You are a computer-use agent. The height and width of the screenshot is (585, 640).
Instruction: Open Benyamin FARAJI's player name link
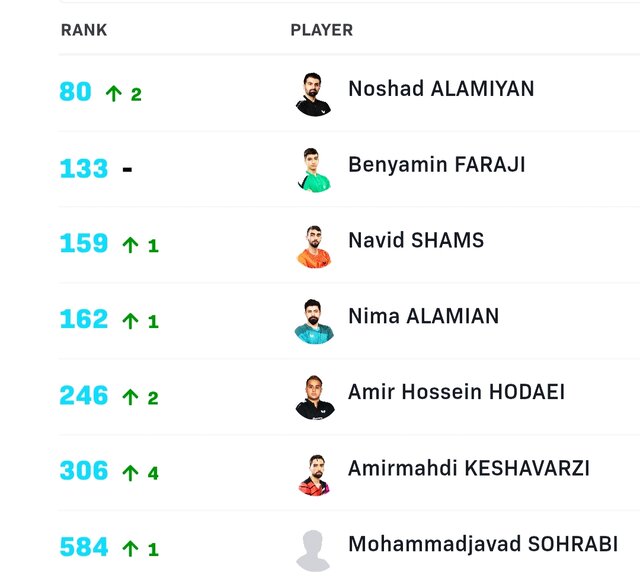[x=436, y=164]
